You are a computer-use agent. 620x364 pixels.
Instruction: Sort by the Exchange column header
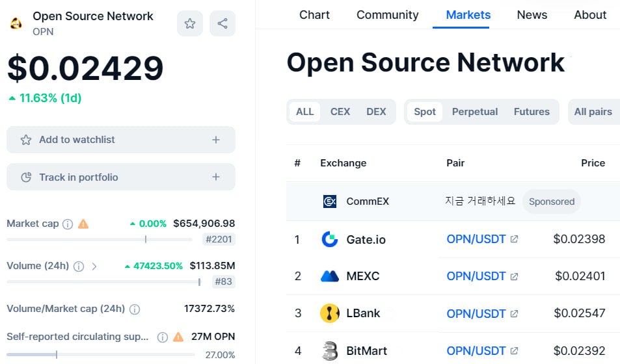pyautogui.click(x=344, y=163)
